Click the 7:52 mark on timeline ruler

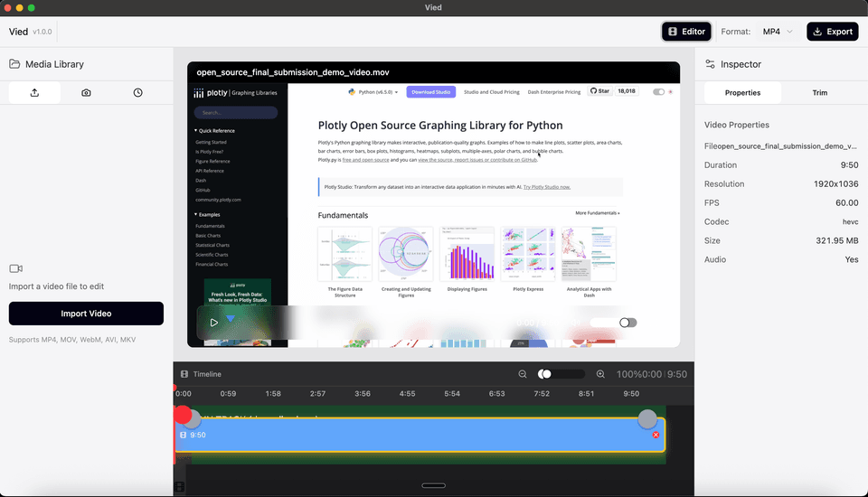pos(542,393)
